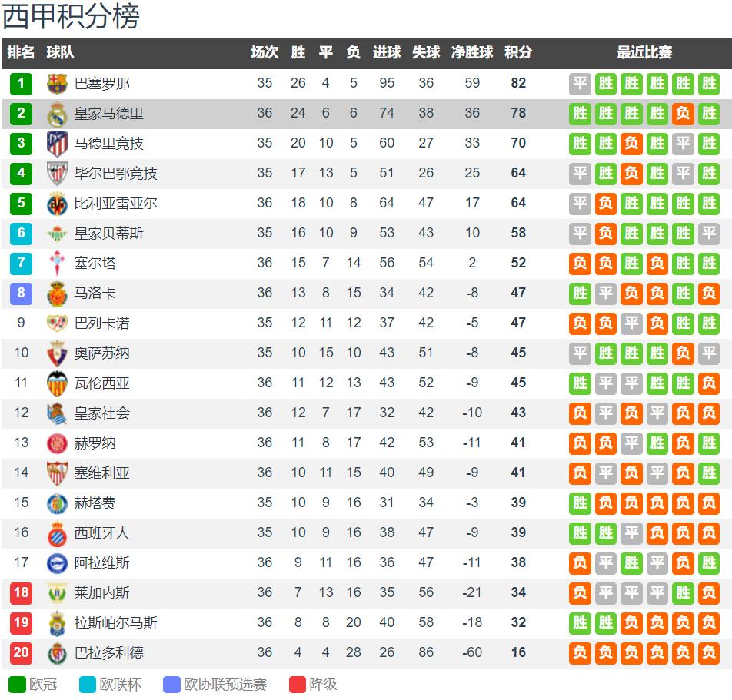The image size is (732, 700).
Task: Click the Valencia bat crest icon
Action: click(57, 383)
